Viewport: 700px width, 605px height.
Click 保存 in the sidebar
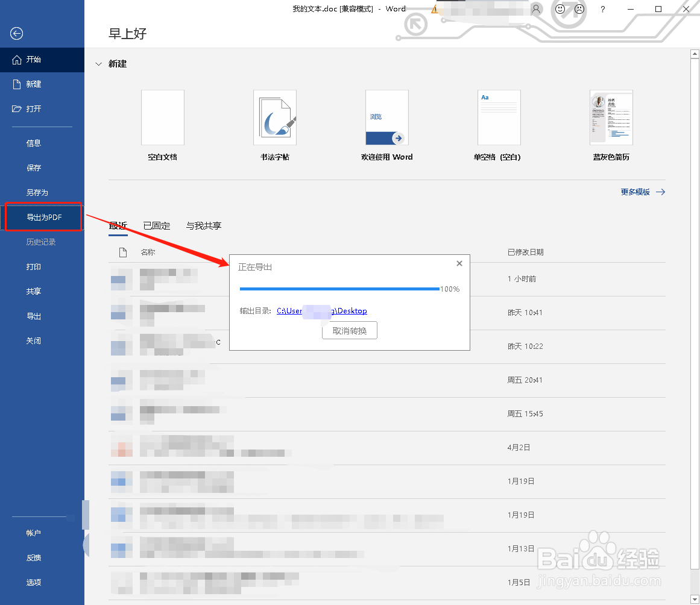coord(42,168)
